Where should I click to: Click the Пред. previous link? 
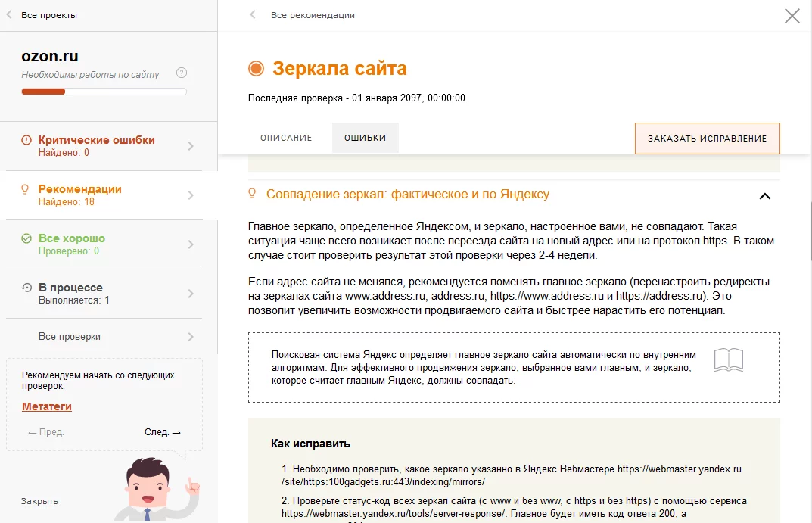[46, 432]
